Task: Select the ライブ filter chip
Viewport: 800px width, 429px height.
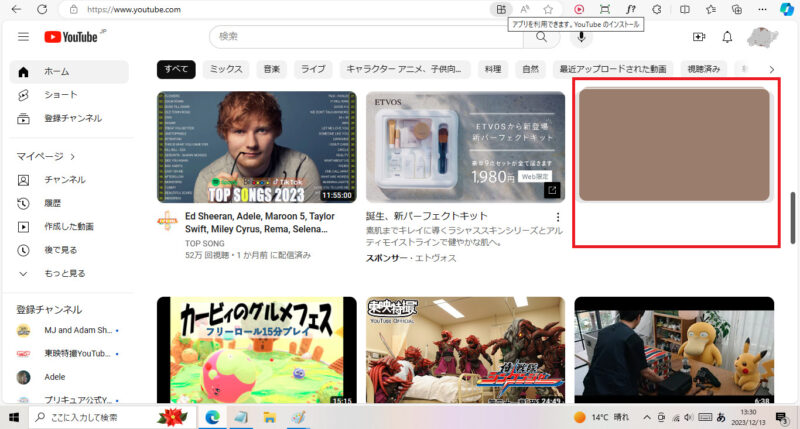Action: pos(313,69)
